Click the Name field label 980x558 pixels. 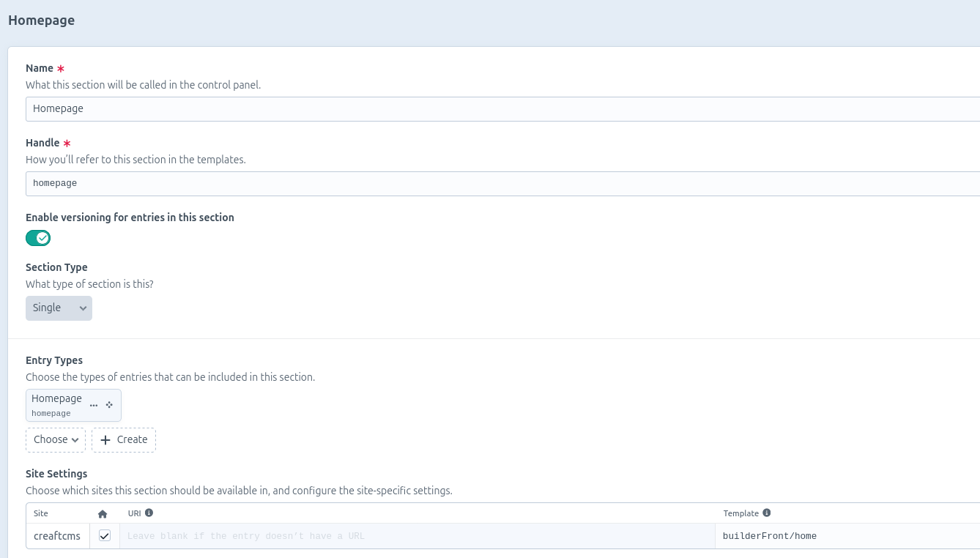40,68
